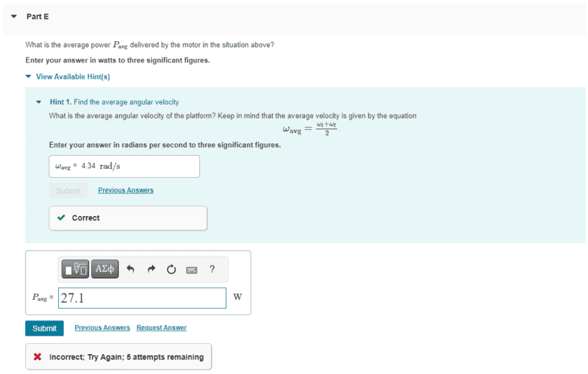588x374 pixels.
Task: Click the red X incorrect icon
Action: [x=37, y=357]
